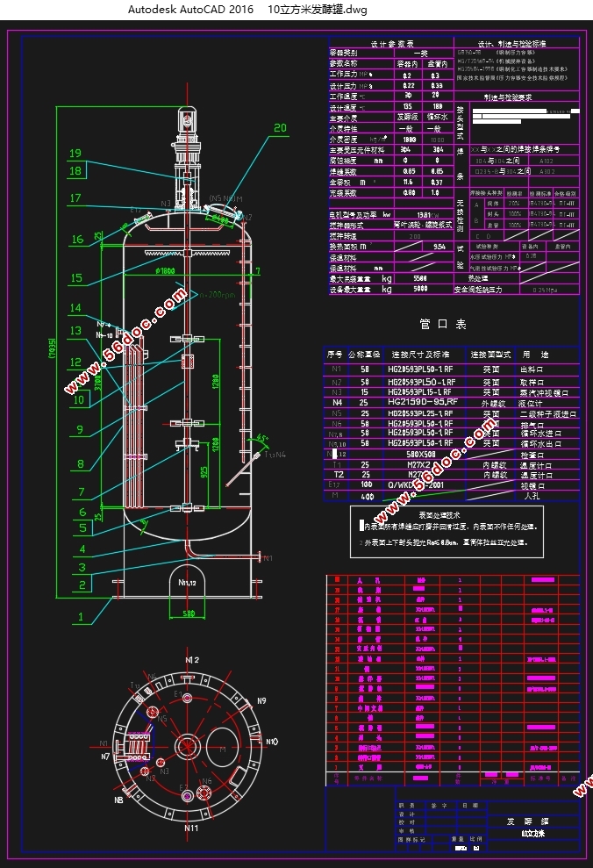Click the 管口表 nozzle table heading
The image size is (593, 868).
pyautogui.click(x=442, y=325)
